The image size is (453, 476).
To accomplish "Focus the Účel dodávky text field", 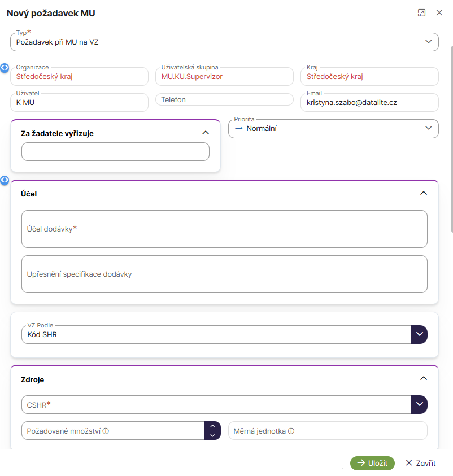I will pyautogui.click(x=224, y=229).
